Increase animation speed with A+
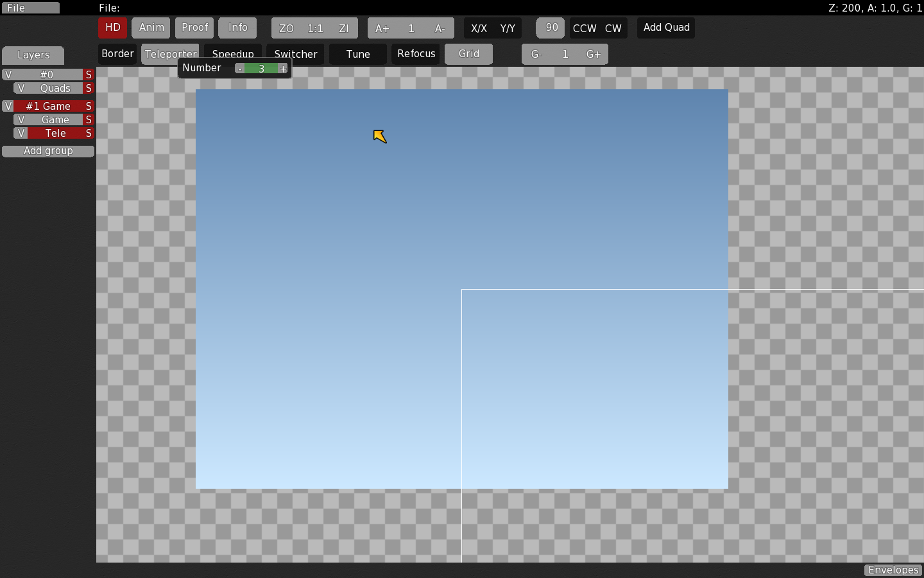This screenshot has height=578, width=924. coord(382,28)
